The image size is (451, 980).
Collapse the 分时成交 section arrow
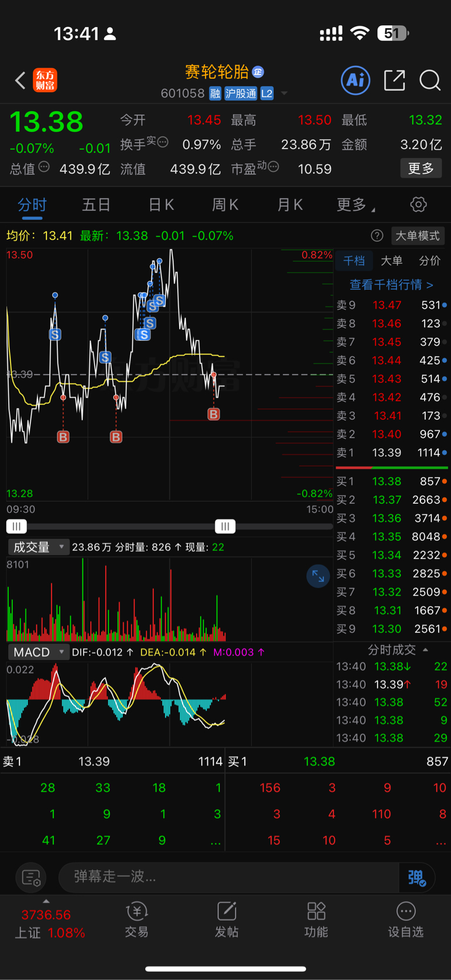[425, 650]
